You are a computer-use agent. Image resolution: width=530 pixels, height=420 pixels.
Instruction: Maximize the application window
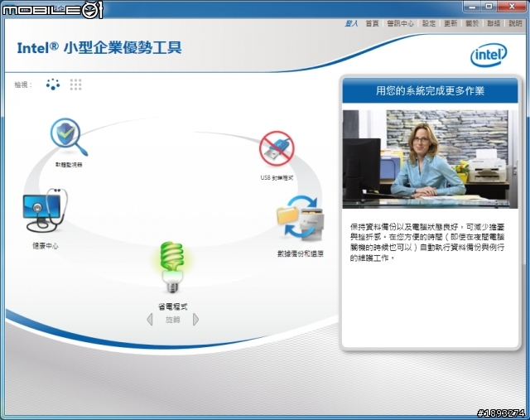pyautogui.click(x=489, y=7)
